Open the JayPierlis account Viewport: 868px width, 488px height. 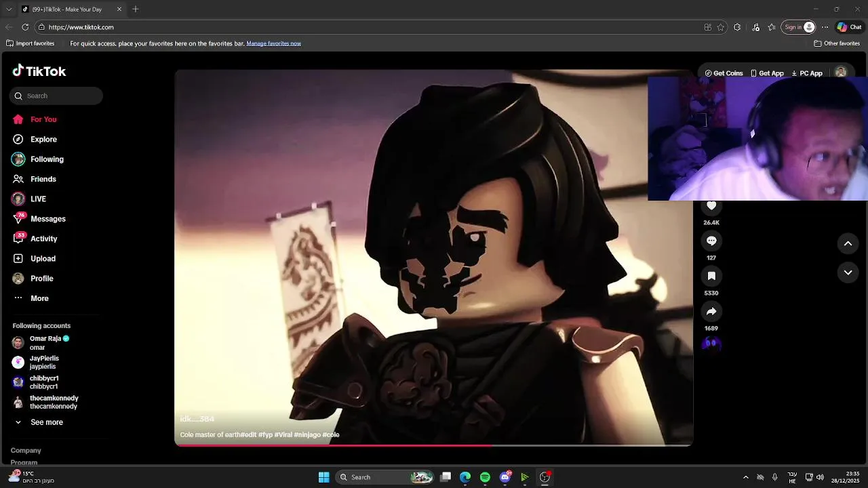[x=36, y=363]
